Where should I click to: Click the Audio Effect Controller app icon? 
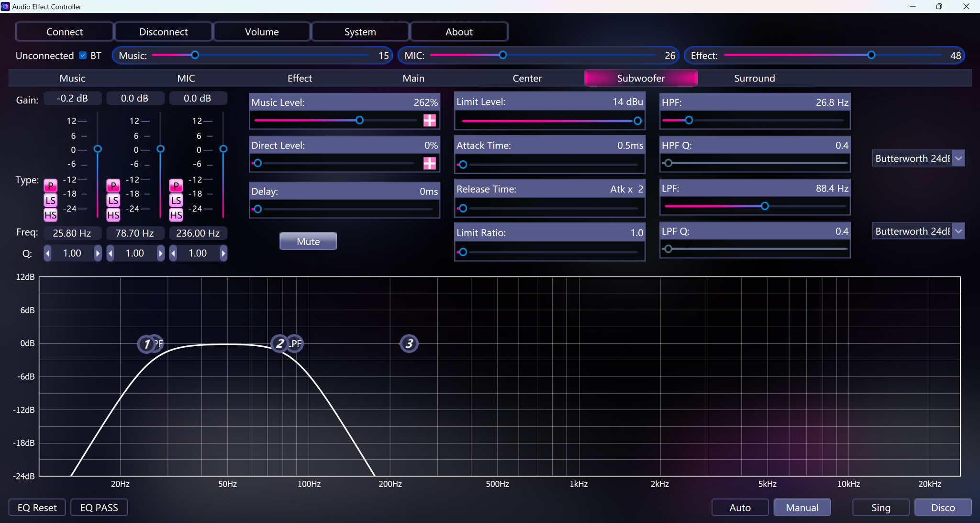point(5,6)
